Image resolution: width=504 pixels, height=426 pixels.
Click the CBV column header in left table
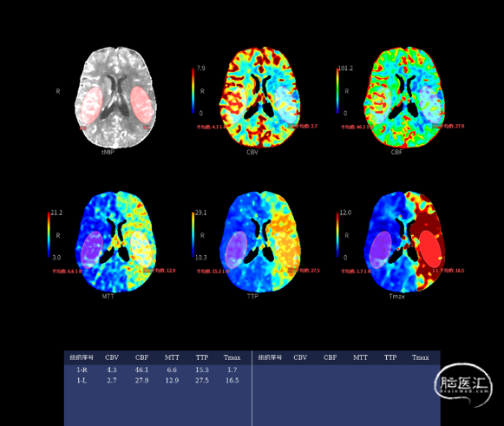coord(112,357)
